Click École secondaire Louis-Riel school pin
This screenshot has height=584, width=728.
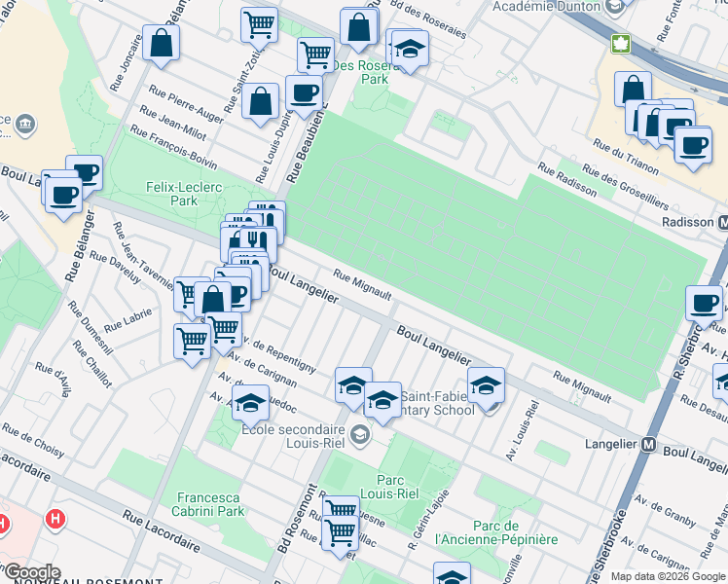(x=360, y=435)
